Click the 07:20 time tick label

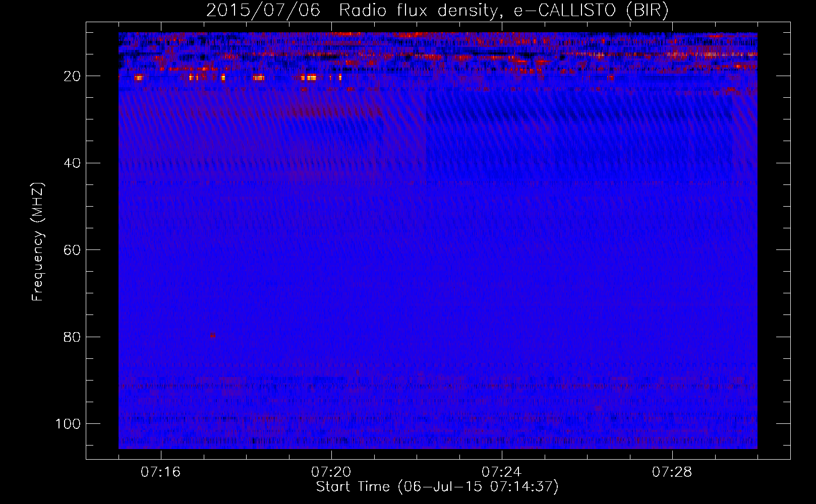(x=331, y=472)
